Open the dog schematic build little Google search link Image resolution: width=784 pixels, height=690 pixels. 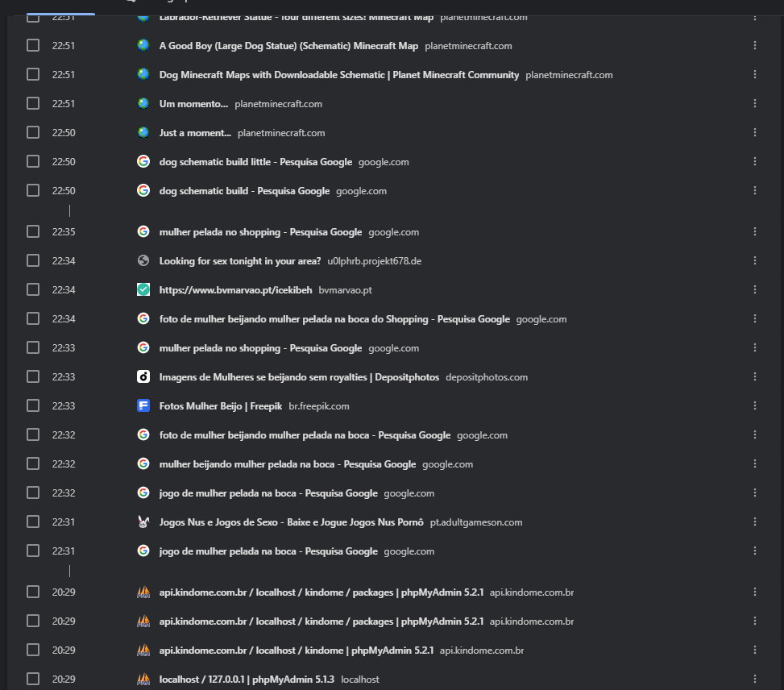[255, 162]
